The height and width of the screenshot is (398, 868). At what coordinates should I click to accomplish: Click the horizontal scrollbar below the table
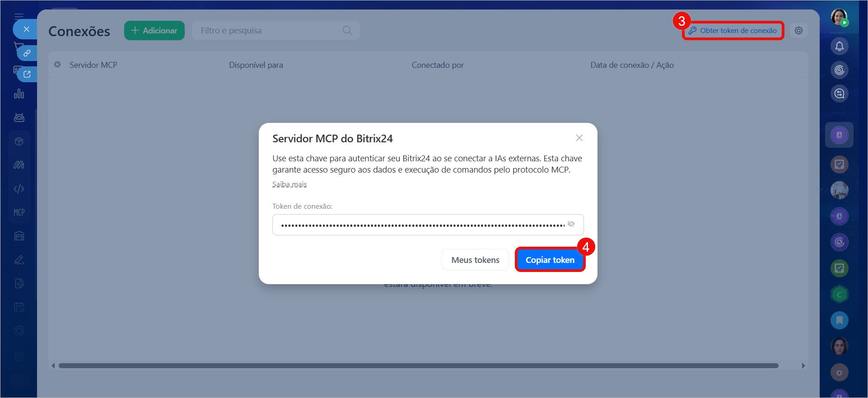tap(418, 365)
